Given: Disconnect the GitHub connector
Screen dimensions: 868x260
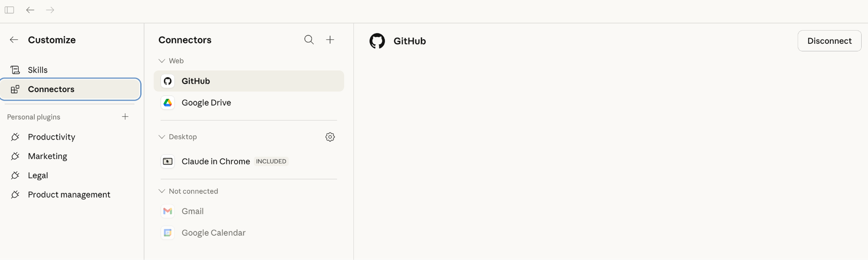Looking at the screenshot, I should (829, 41).
